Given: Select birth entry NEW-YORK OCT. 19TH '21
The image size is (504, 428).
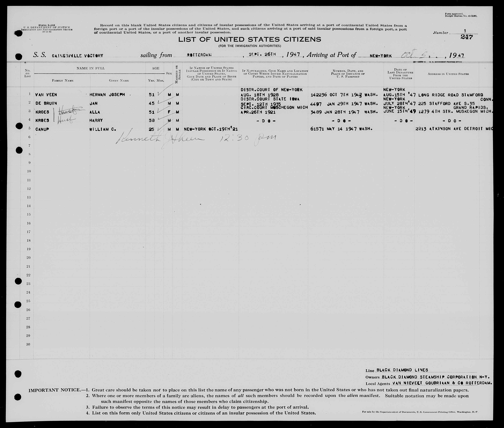Looking at the screenshot, I should (x=211, y=129).
